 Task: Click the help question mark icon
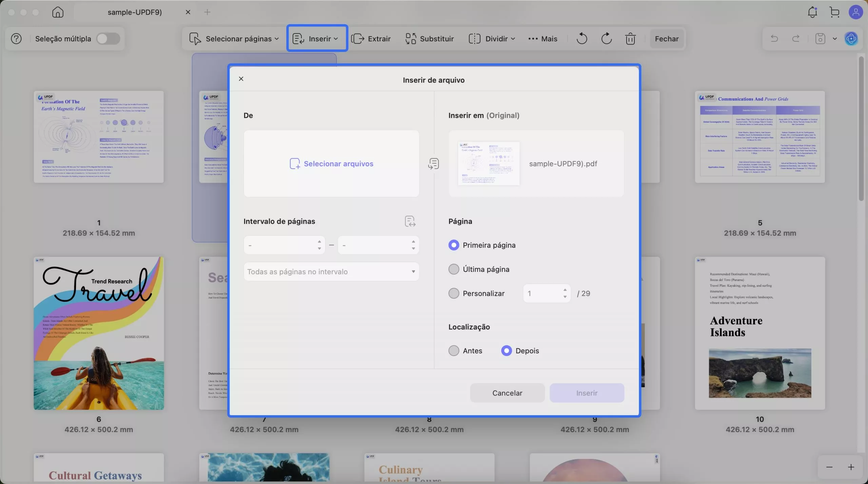[x=16, y=39]
